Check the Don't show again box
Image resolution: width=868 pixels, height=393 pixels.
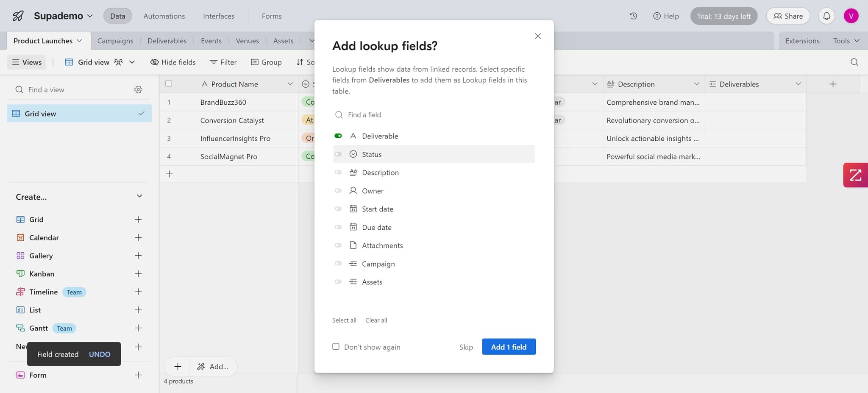pos(336,347)
